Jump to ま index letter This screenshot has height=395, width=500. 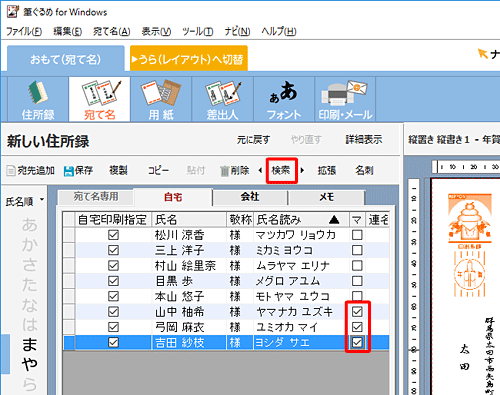[x=29, y=344]
